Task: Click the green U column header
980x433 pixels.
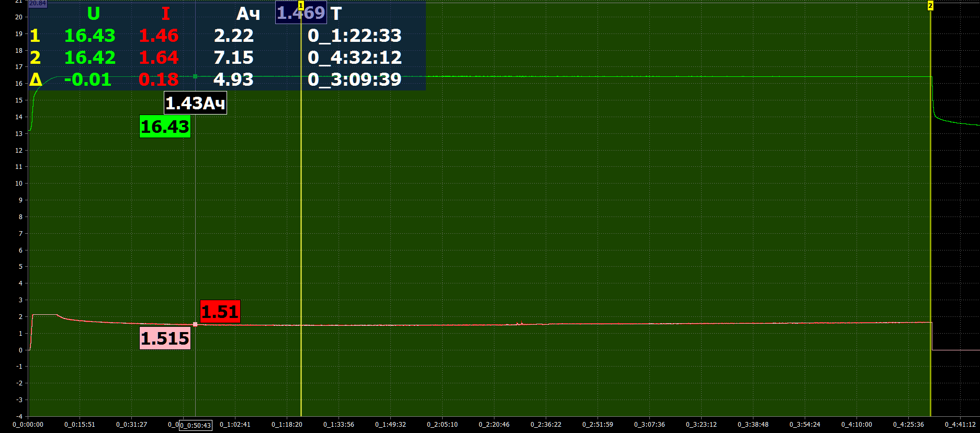Action: click(x=94, y=14)
